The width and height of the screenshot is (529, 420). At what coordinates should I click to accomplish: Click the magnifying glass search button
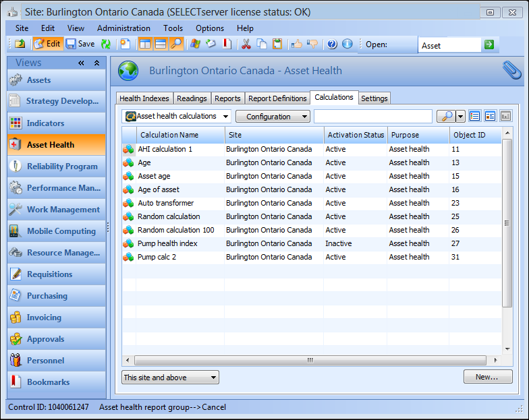click(x=445, y=116)
